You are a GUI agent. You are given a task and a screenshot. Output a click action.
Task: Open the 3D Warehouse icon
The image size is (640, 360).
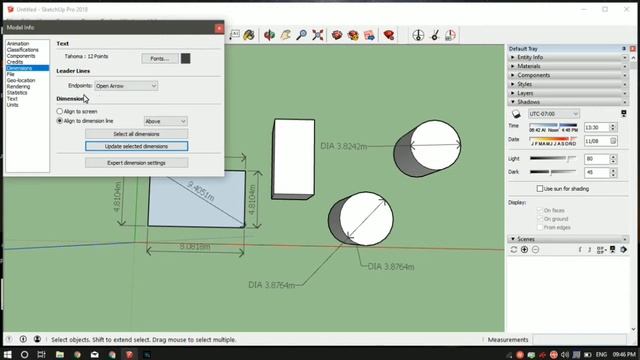coord(337,35)
